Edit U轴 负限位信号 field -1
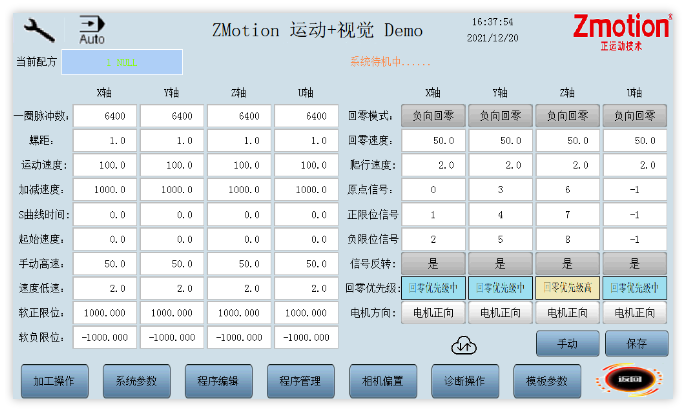Screen dimensions: 685x413 (635, 239)
